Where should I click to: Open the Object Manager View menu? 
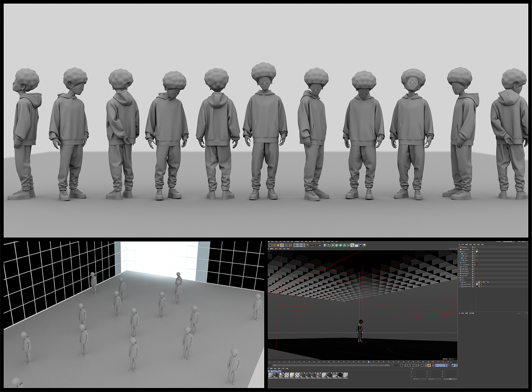pyautogui.click(x=470, y=244)
